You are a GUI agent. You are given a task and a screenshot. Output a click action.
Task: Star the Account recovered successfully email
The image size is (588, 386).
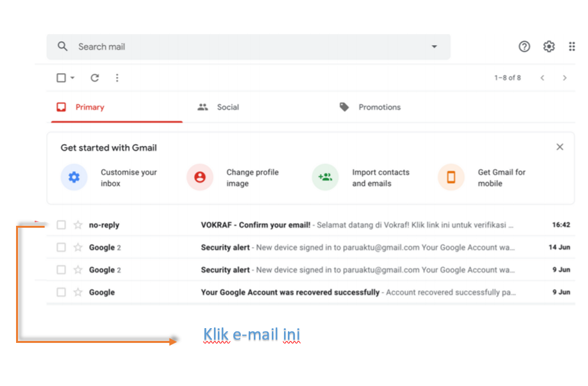78,292
